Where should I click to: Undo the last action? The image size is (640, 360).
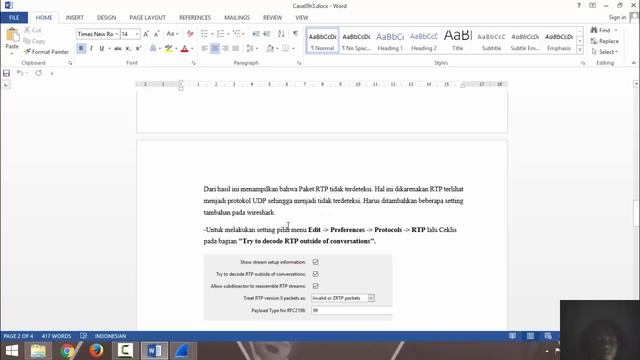pyautogui.click(x=20, y=73)
